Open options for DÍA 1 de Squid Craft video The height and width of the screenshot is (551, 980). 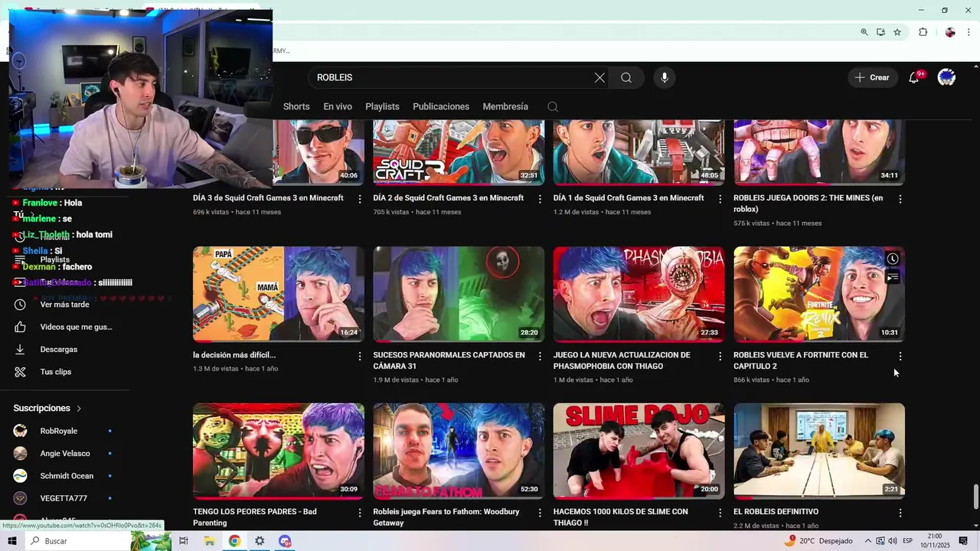pos(720,199)
